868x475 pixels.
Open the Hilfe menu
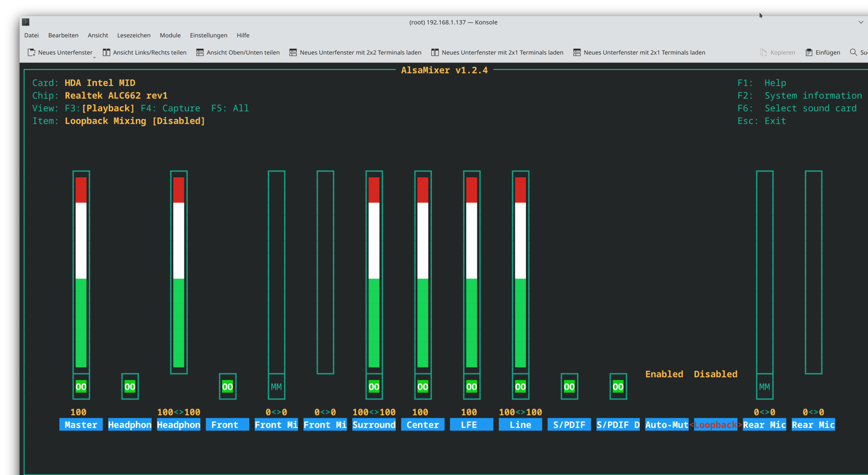click(x=243, y=35)
